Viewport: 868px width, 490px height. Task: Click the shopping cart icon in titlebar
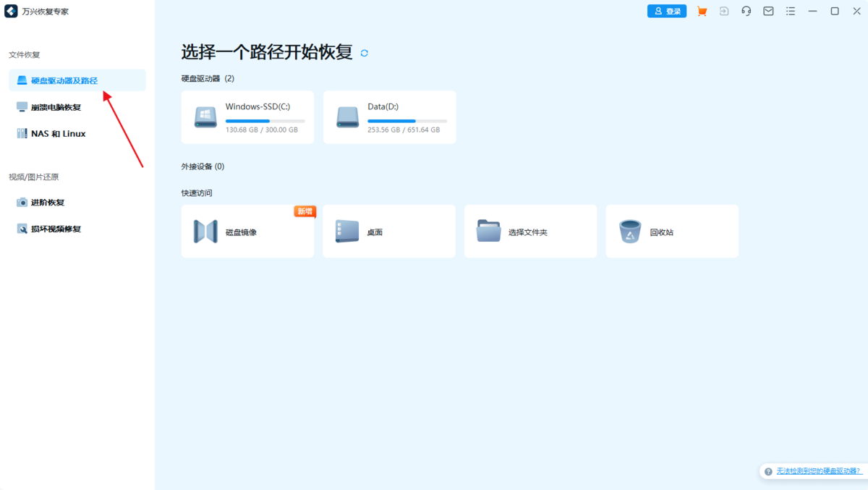[x=702, y=11]
